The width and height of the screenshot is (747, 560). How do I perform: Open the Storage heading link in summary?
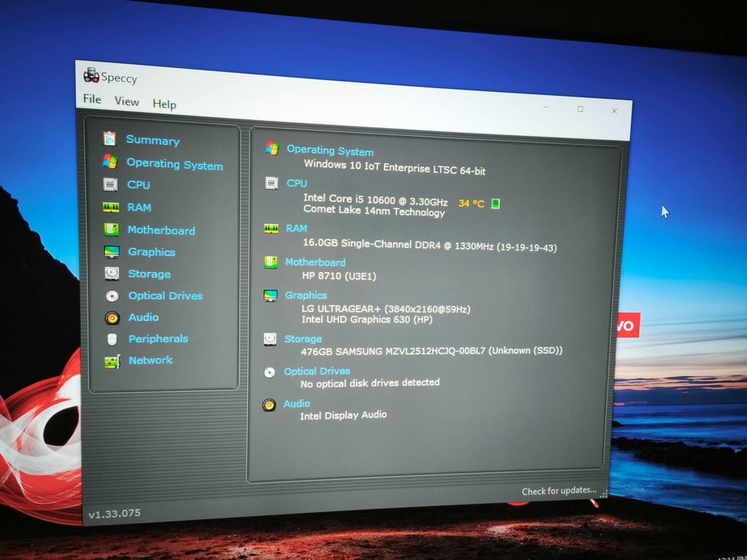[303, 338]
